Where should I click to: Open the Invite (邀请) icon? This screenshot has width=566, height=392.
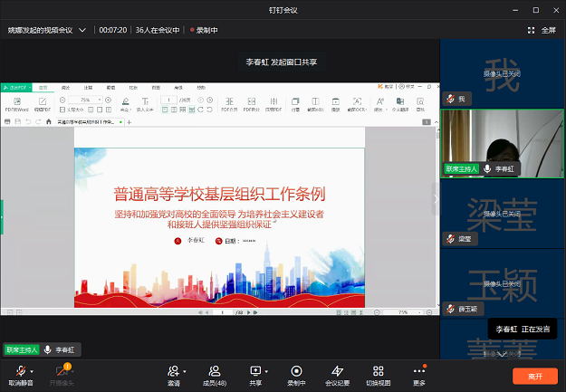pyautogui.click(x=172, y=370)
